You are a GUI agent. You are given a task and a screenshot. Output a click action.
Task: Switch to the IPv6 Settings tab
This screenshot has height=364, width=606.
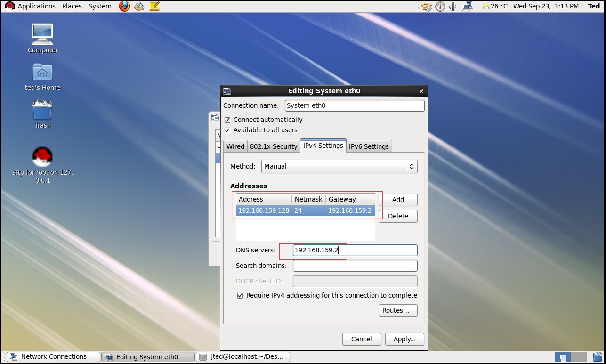coord(369,146)
